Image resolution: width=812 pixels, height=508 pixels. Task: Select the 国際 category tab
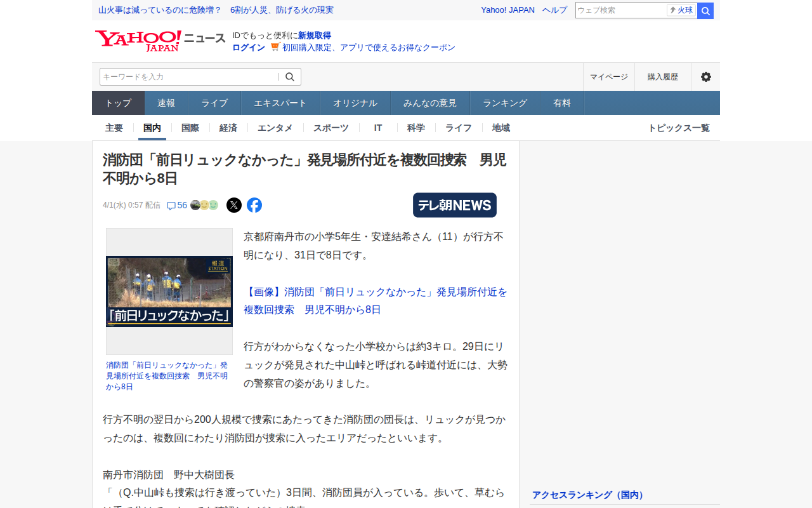click(190, 128)
